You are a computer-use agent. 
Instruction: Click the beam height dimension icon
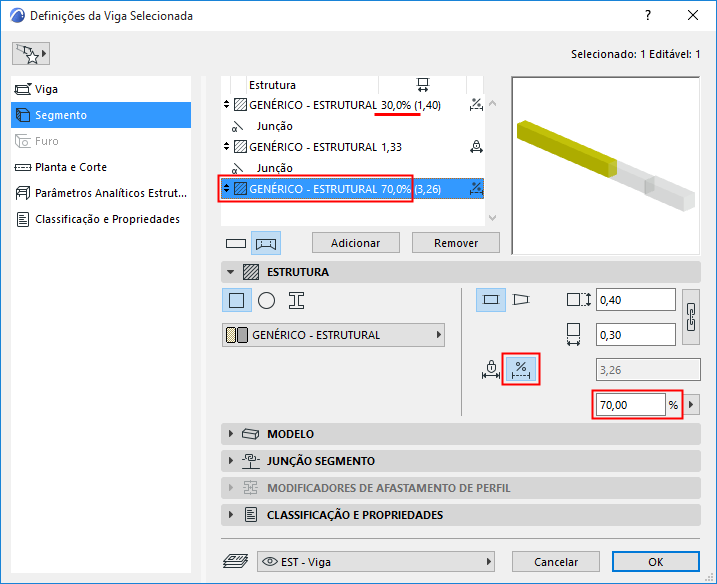coord(578,300)
